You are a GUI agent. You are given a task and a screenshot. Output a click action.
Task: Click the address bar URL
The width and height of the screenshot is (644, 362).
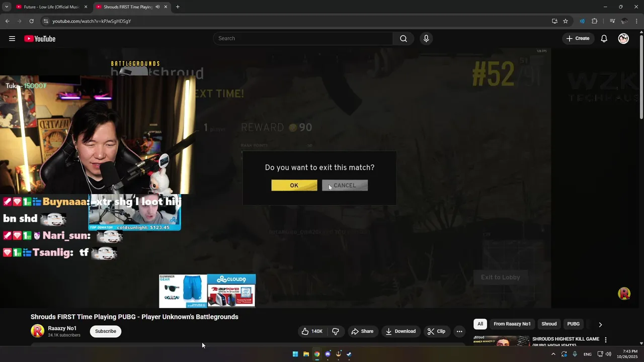[92, 21]
